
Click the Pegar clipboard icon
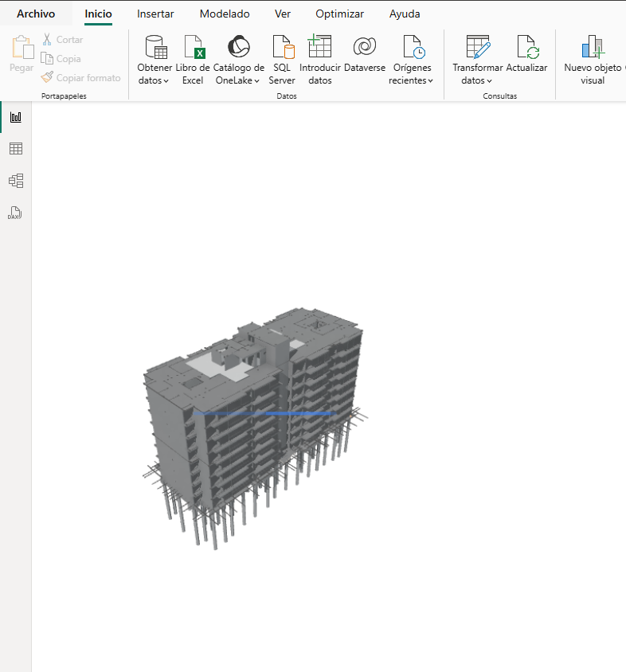click(23, 47)
